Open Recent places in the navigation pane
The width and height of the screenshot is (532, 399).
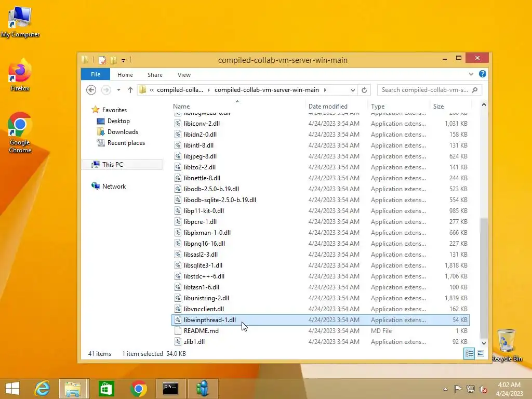[126, 143]
